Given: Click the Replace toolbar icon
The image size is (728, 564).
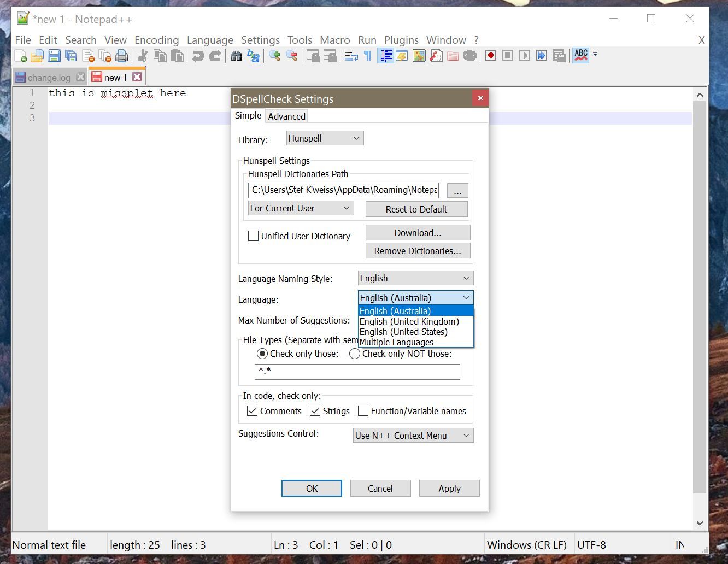Looking at the screenshot, I should 253,56.
